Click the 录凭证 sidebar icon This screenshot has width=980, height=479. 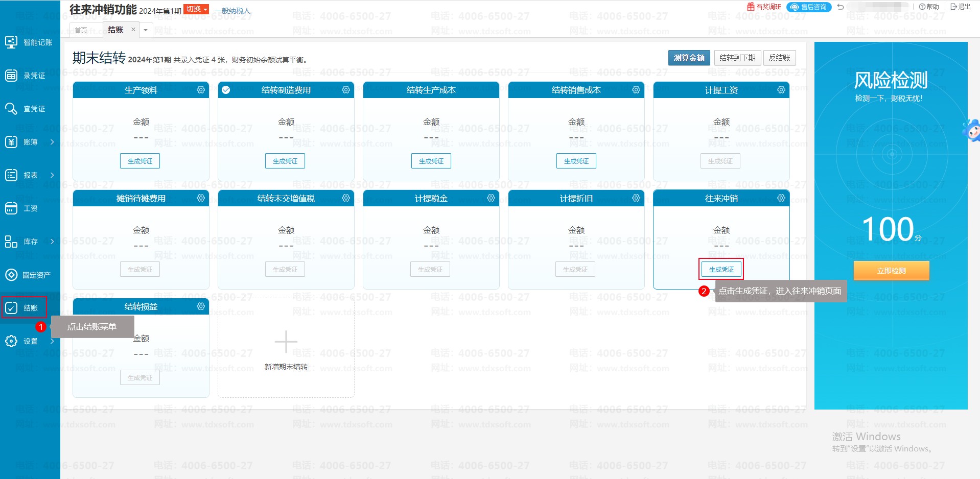[11, 76]
